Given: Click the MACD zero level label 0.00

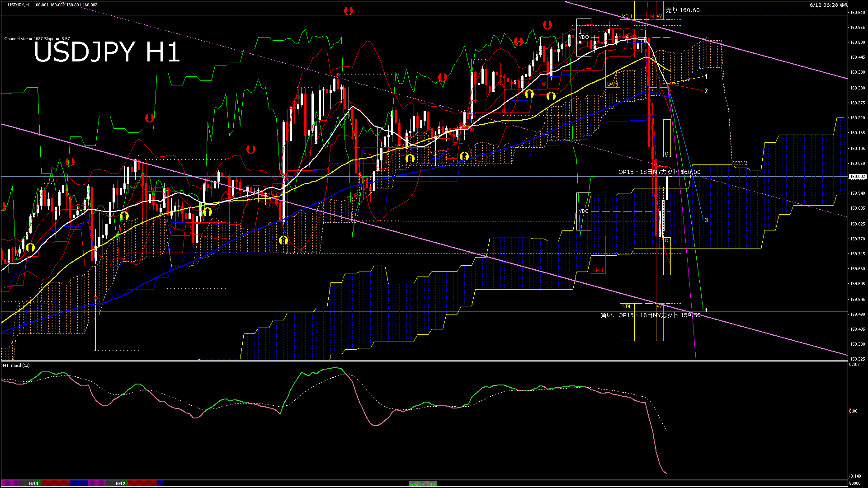Looking at the screenshot, I should click(853, 411).
